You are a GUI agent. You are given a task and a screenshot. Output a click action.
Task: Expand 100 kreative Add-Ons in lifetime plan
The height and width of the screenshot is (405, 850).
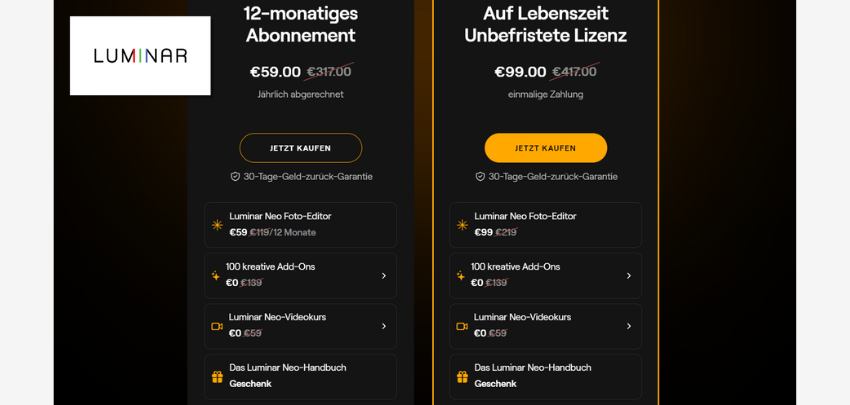tap(628, 276)
